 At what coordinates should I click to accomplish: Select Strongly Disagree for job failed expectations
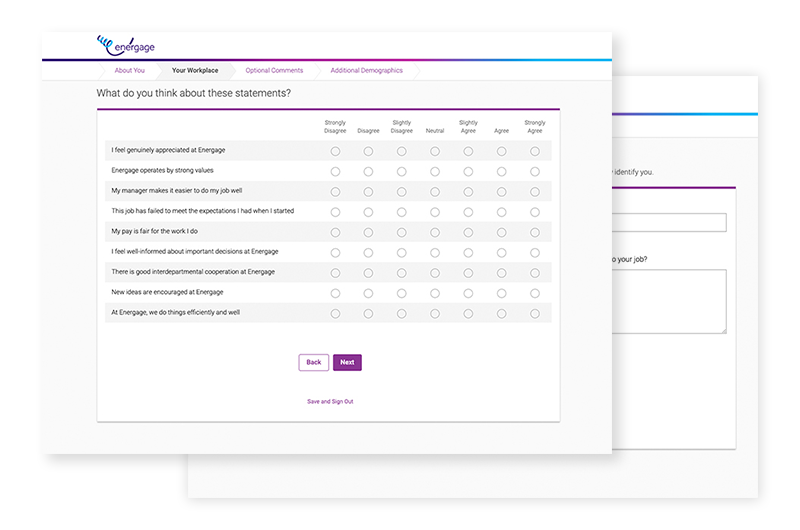click(335, 212)
